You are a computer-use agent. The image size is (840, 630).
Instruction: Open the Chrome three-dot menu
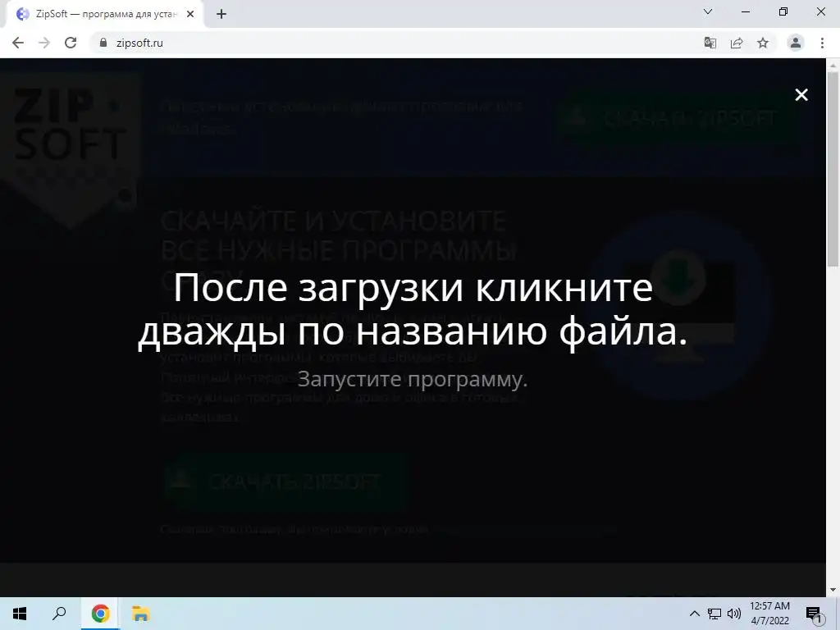(822, 43)
